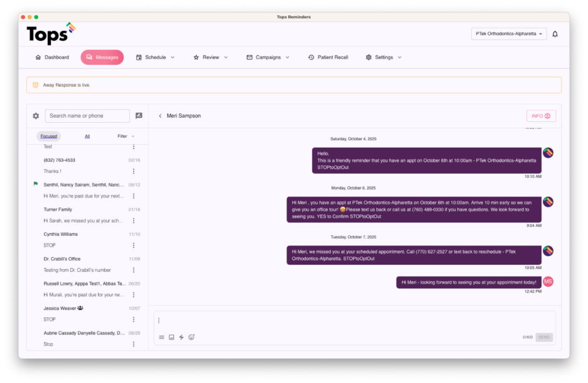Click the October 6 office tour message

[x=413, y=209]
